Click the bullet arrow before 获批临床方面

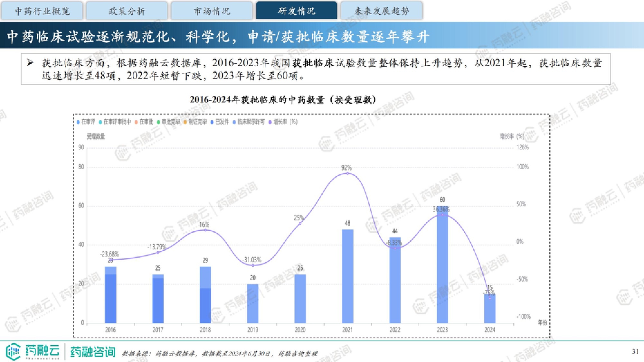point(30,62)
